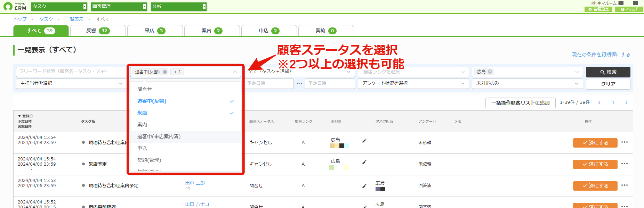Viewport: 644px width, 208px height.
Task: Switch to the 反響 tab
Action: (x=98, y=31)
